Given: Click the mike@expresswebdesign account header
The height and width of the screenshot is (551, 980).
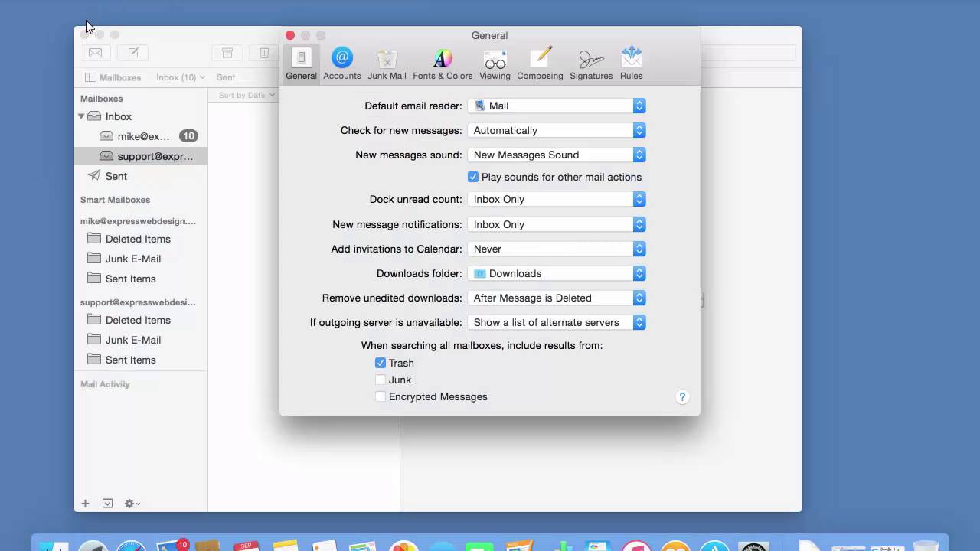Looking at the screenshot, I should 138,221.
